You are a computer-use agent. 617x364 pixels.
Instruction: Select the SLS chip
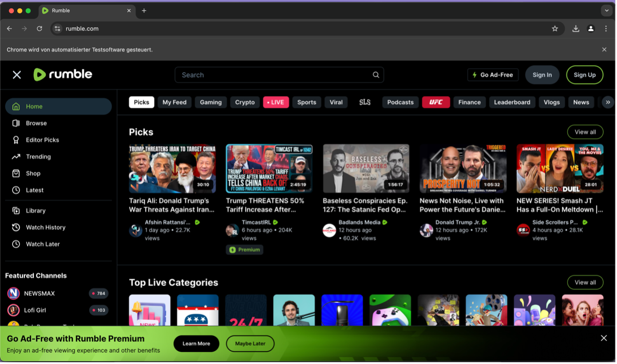coord(365,102)
